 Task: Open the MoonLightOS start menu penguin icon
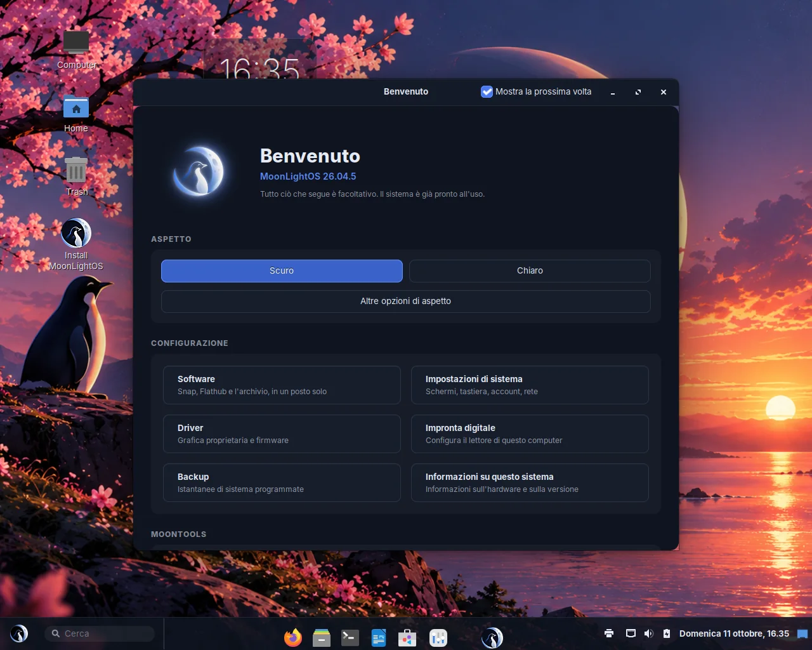[x=19, y=633]
